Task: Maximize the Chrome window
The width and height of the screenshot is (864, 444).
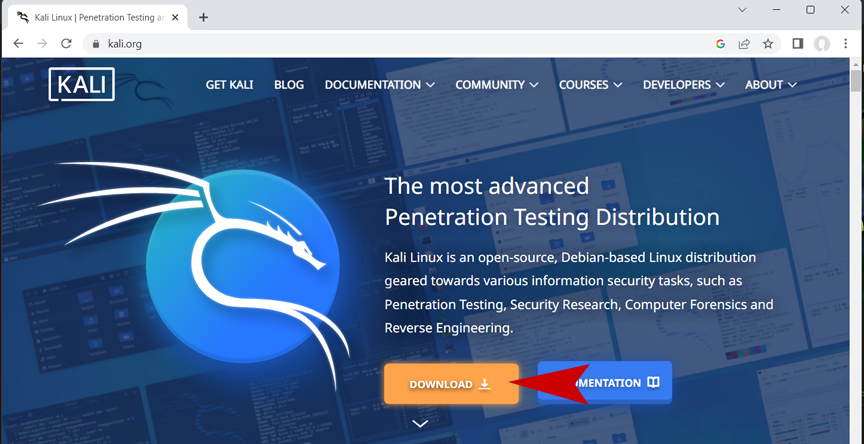Action: (811, 9)
